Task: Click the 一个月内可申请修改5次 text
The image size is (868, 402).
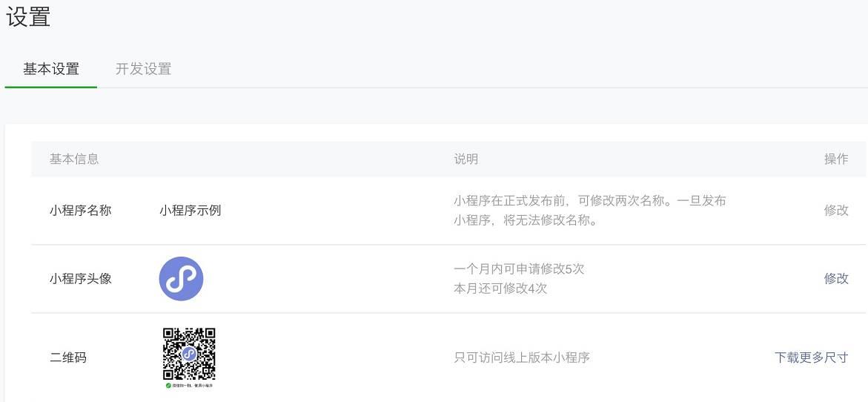Action: [x=519, y=268]
